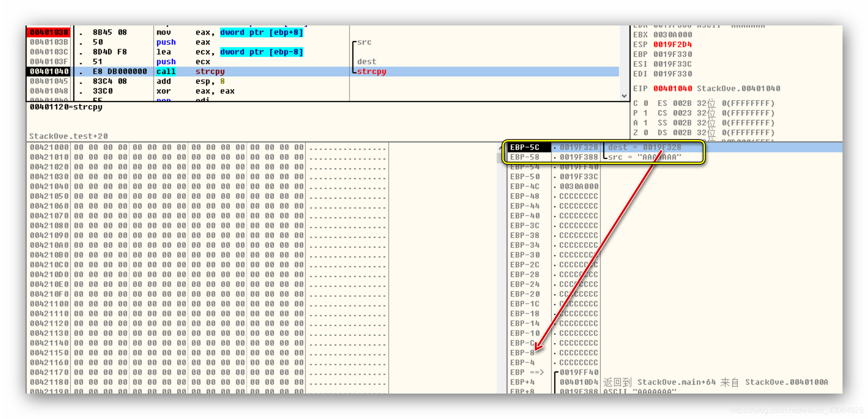
Task: Select dump address 004210C0
Action: point(49,265)
